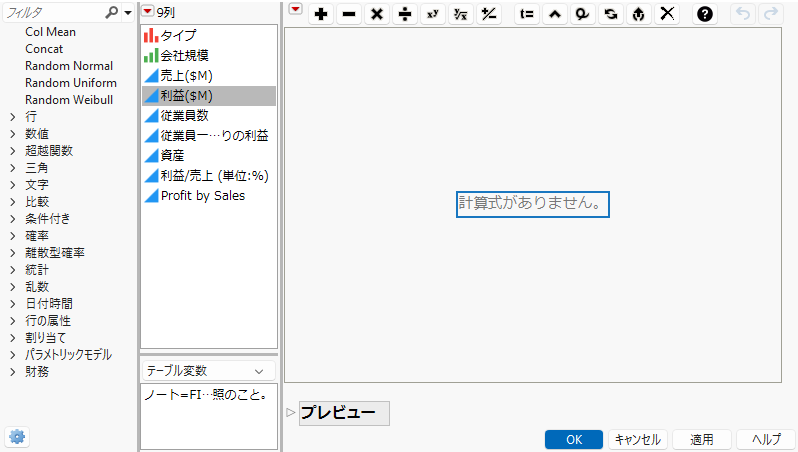Image resolution: width=798 pixels, height=452 pixels.
Task: Expand the プレビュー disclosure triangle
Action: tap(291, 412)
